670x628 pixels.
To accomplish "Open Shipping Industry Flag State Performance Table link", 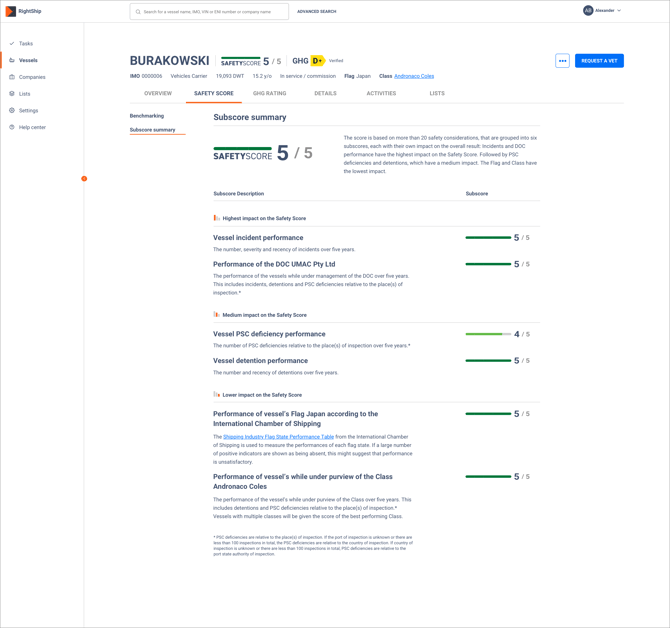I will pyautogui.click(x=278, y=437).
